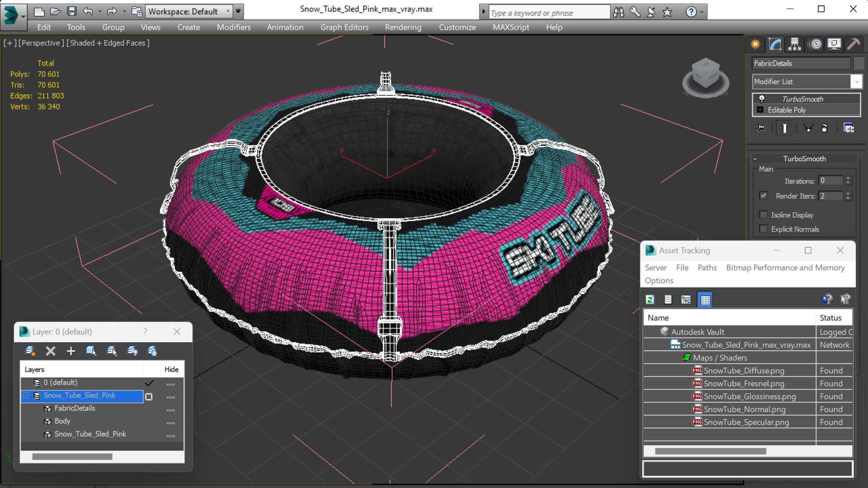Open the help question mark dropdown arrow

tap(702, 12)
